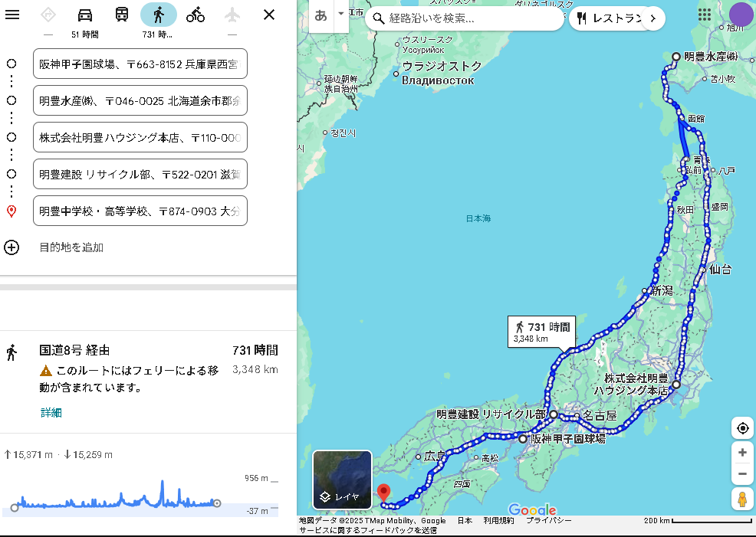Select the walking travel mode
The height and width of the screenshot is (537, 756).
[x=158, y=15]
